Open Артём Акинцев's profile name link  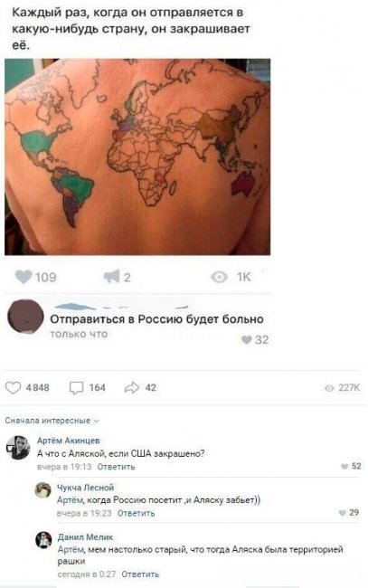click(69, 441)
